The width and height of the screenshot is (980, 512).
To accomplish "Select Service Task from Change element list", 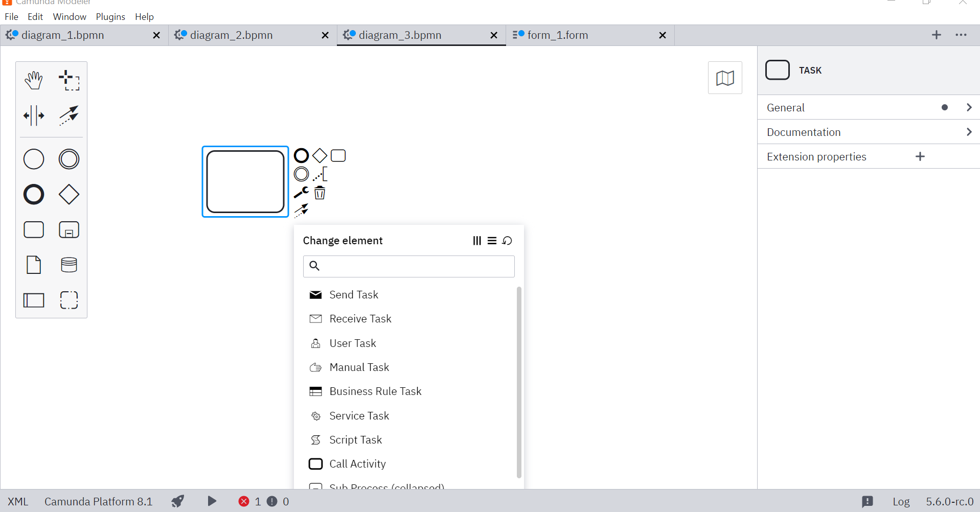I will pos(359,415).
